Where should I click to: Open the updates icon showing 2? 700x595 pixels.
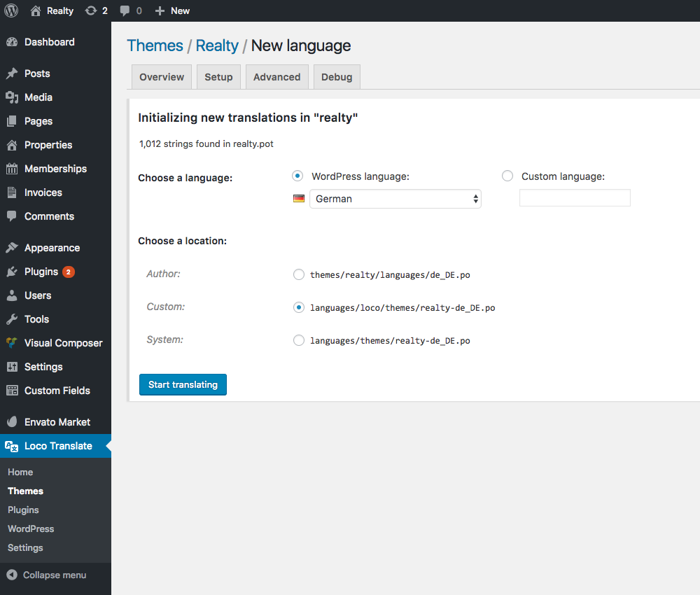tap(90, 10)
